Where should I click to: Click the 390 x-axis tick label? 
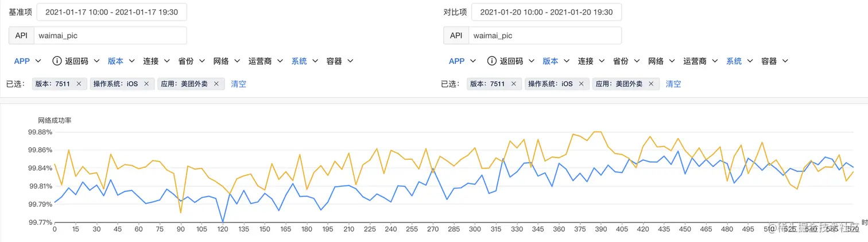(x=600, y=229)
